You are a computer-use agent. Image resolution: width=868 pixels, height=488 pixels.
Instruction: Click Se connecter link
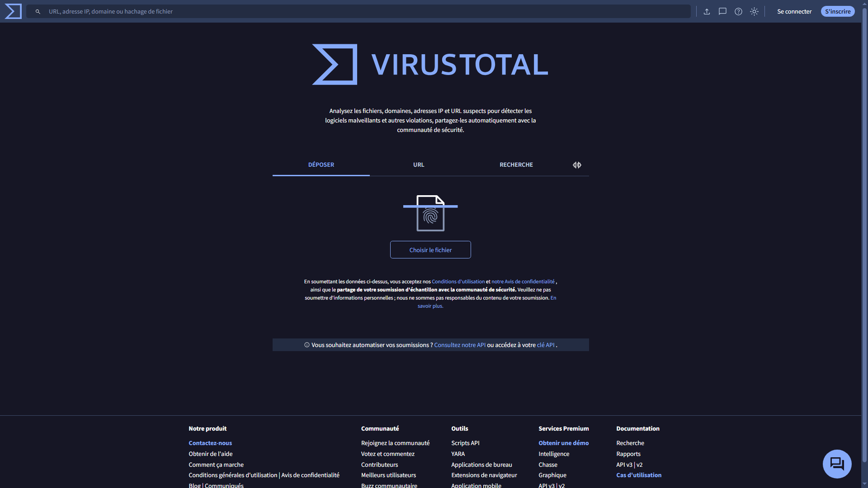coord(794,12)
